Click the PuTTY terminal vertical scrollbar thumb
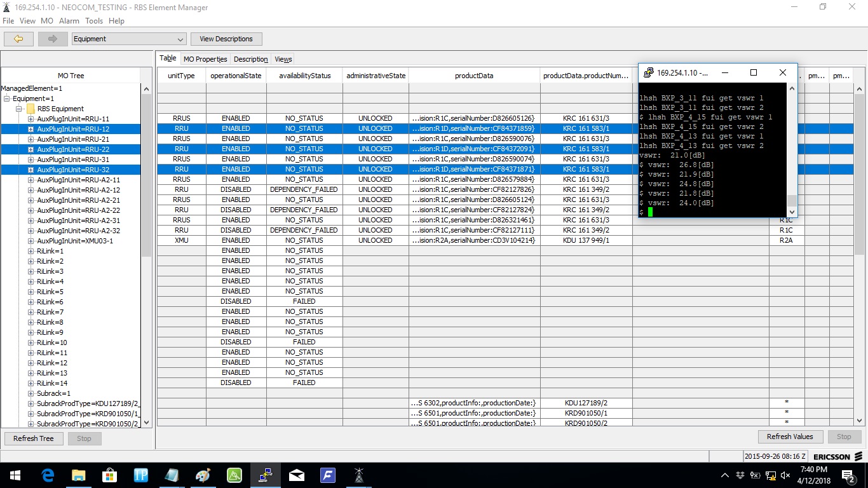868x488 pixels. pos(791,201)
